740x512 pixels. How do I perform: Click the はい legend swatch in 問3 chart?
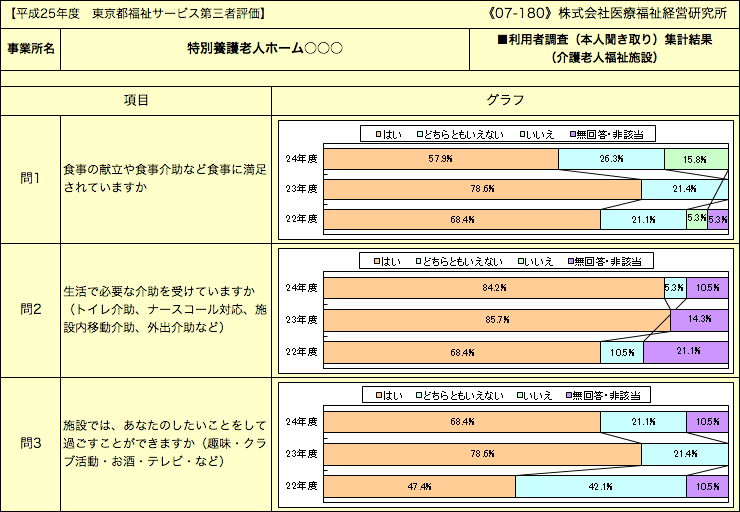tap(378, 395)
